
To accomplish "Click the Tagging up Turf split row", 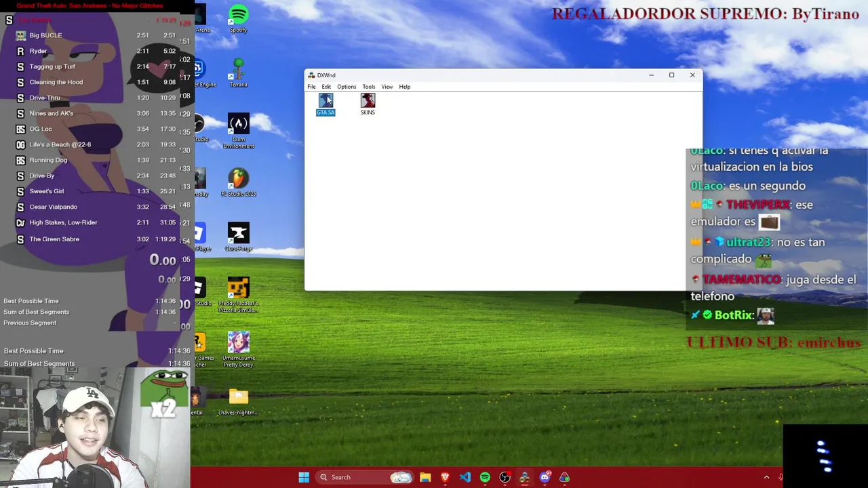I will click(x=95, y=66).
